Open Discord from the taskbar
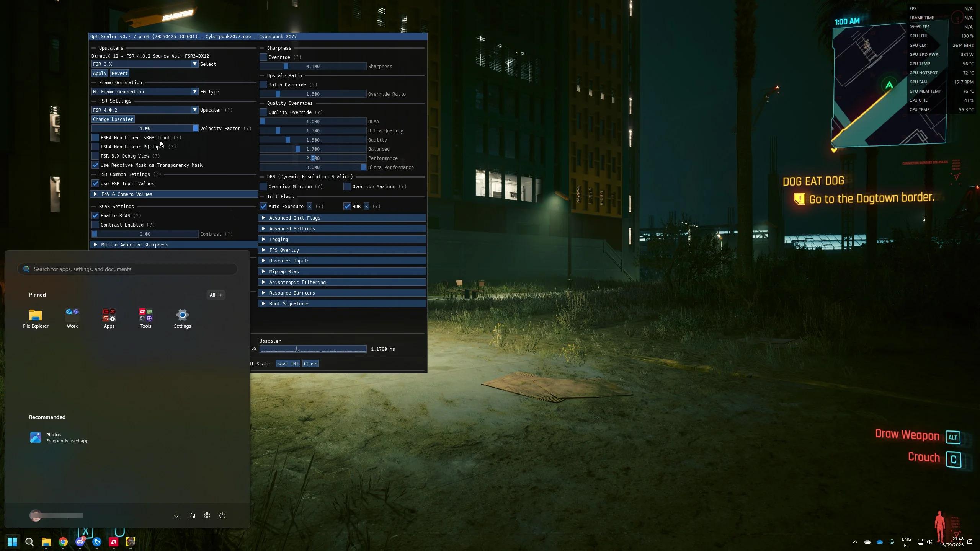The height and width of the screenshot is (551, 980). click(x=80, y=542)
